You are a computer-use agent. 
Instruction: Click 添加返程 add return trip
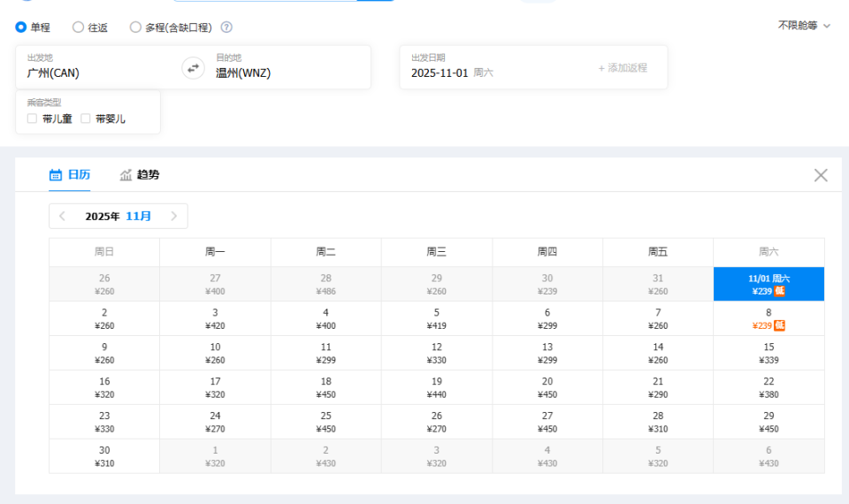coord(623,68)
